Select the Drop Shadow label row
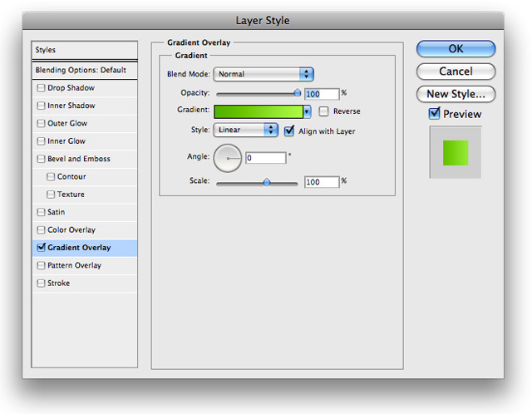The image size is (532, 414). [85, 88]
